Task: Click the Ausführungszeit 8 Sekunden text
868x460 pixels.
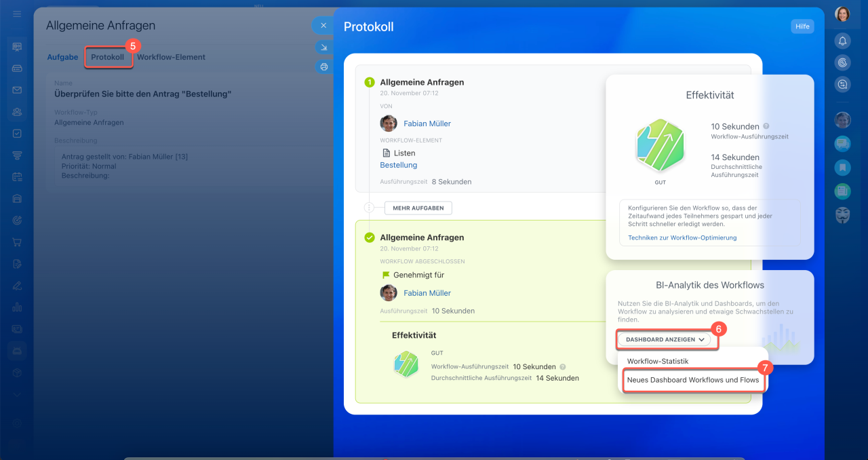Action: (426, 182)
